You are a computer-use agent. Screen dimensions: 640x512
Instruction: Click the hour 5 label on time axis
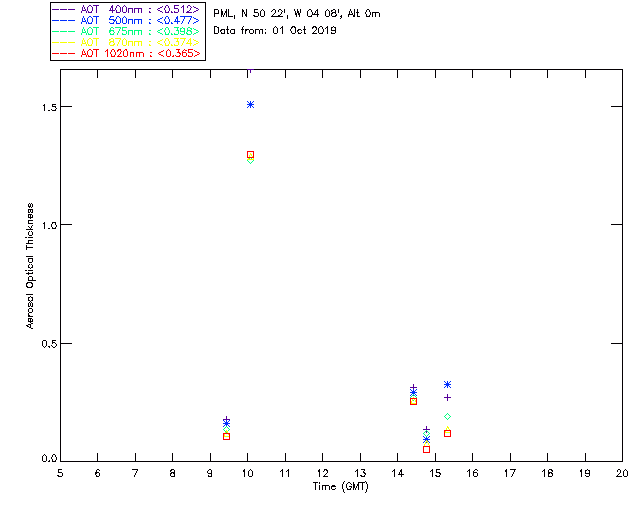click(x=60, y=473)
